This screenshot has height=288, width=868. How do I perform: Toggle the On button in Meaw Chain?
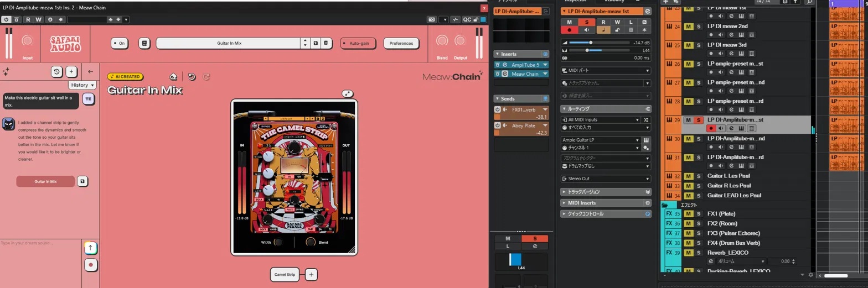[119, 43]
